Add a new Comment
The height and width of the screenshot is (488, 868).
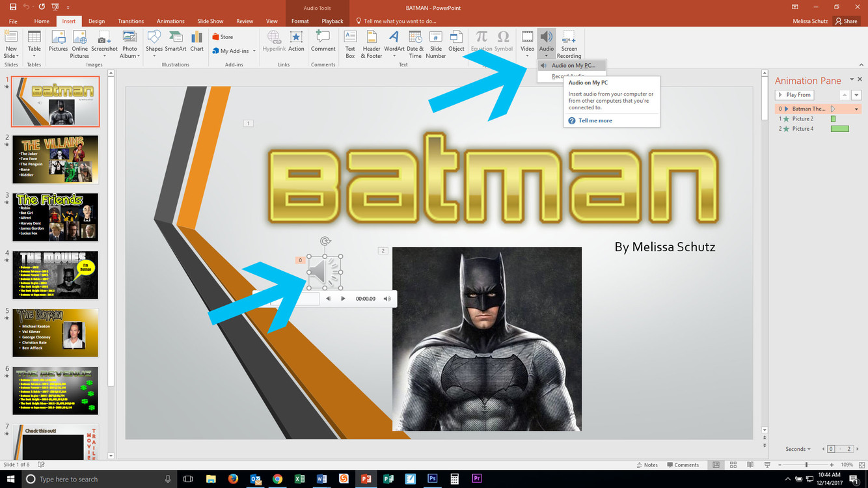[323, 42]
